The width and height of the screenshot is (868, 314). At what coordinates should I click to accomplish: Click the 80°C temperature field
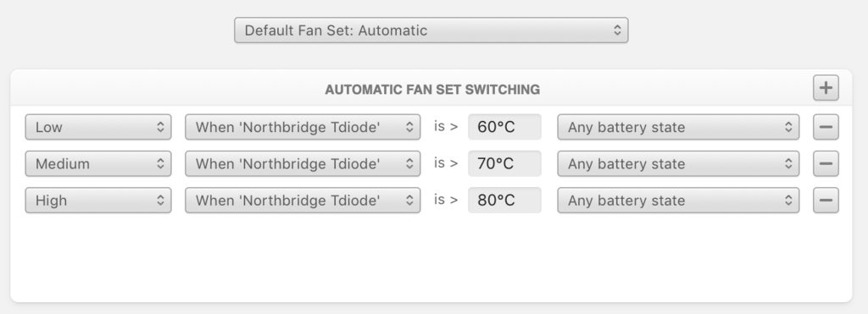tap(504, 200)
